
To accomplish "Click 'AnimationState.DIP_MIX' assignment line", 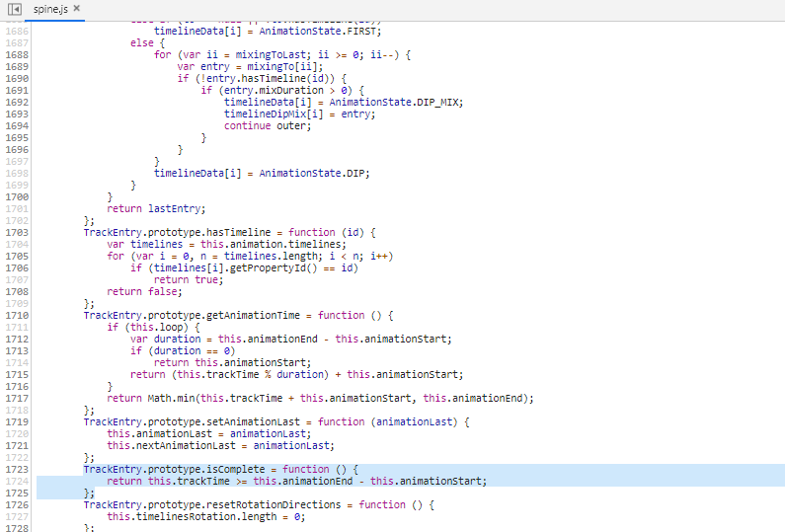I will pyautogui.click(x=344, y=102).
